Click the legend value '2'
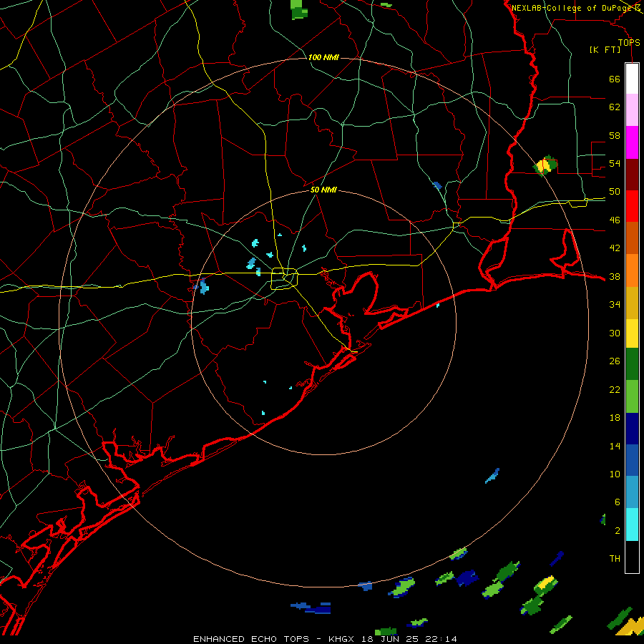The height and width of the screenshot is (644, 644). 617,530
